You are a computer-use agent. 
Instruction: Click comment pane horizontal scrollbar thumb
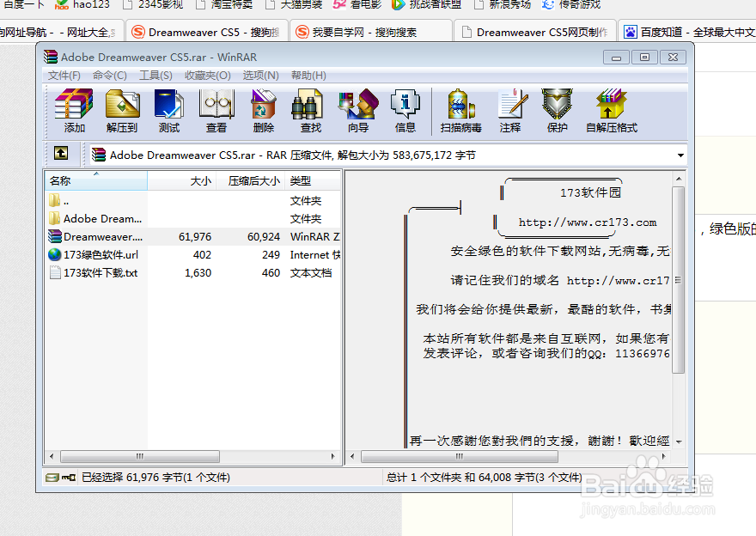click(460, 456)
